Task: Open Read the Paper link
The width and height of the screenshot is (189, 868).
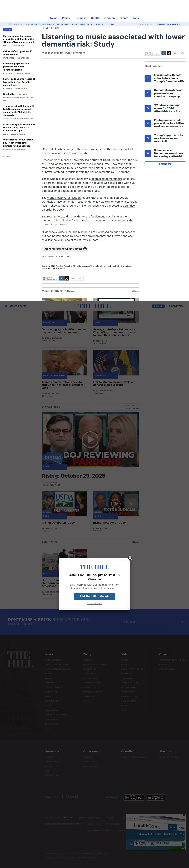Action: 18,306
